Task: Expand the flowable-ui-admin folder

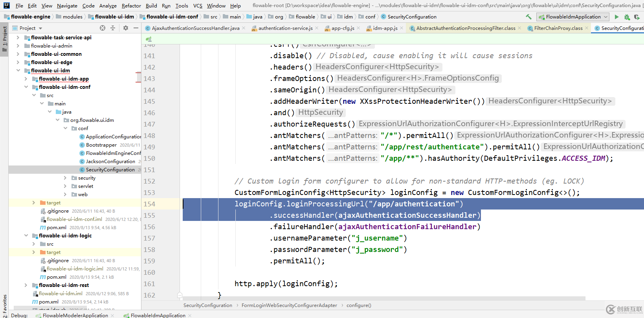Action: click(18, 46)
